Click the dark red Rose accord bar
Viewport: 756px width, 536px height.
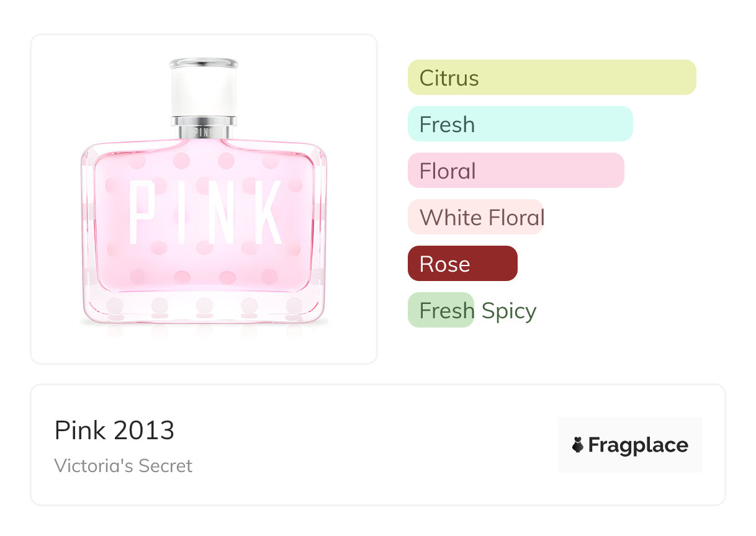coord(462,264)
